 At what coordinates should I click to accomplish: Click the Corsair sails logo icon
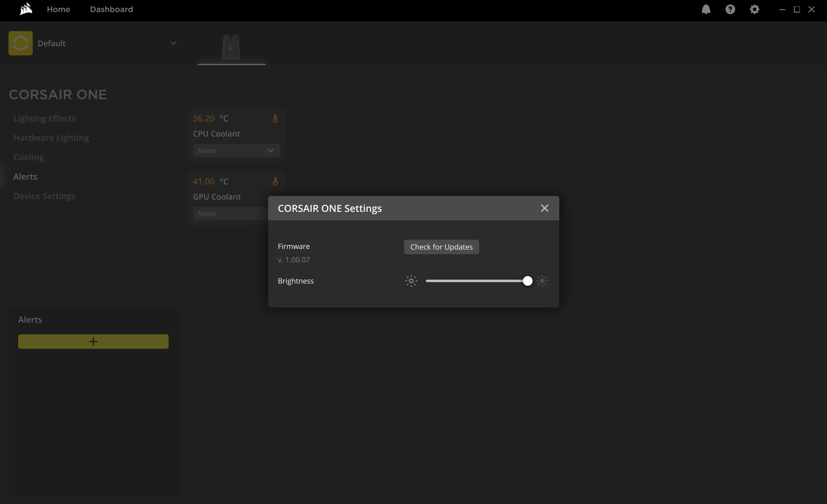pos(26,9)
